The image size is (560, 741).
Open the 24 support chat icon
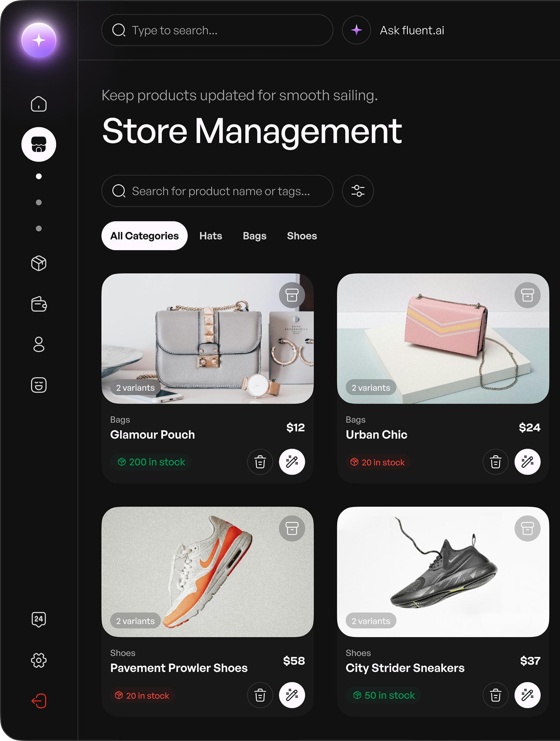(x=39, y=619)
